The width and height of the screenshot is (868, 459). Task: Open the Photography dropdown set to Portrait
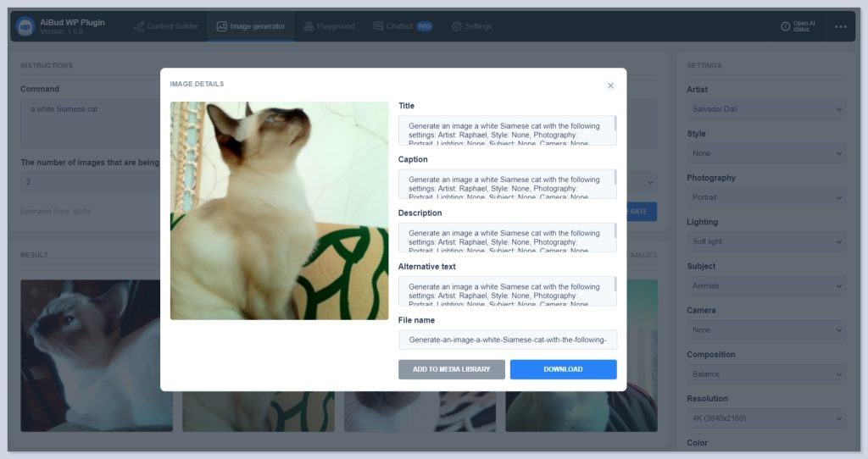tap(766, 197)
